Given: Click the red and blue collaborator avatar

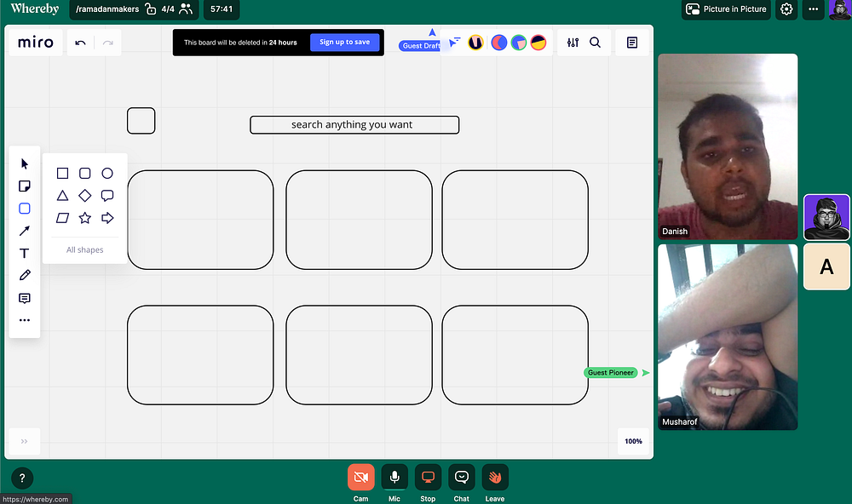Looking at the screenshot, I should click(498, 43).
